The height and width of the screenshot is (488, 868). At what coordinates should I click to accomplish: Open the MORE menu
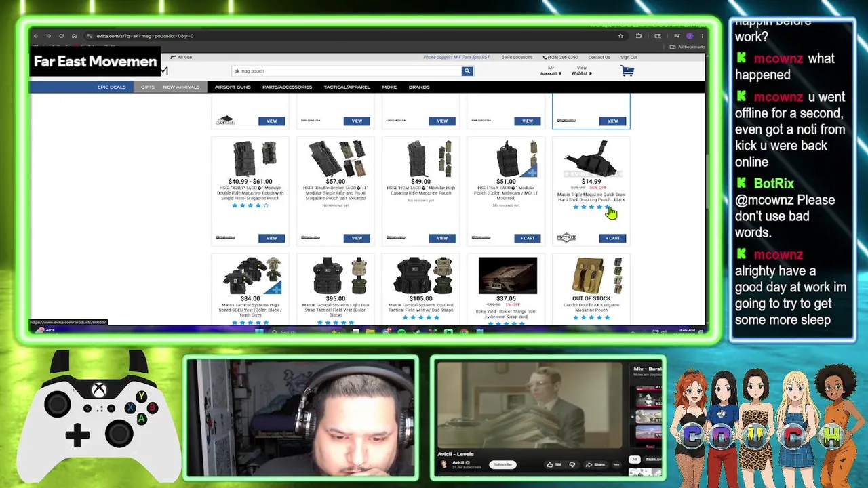click(389, 87)
